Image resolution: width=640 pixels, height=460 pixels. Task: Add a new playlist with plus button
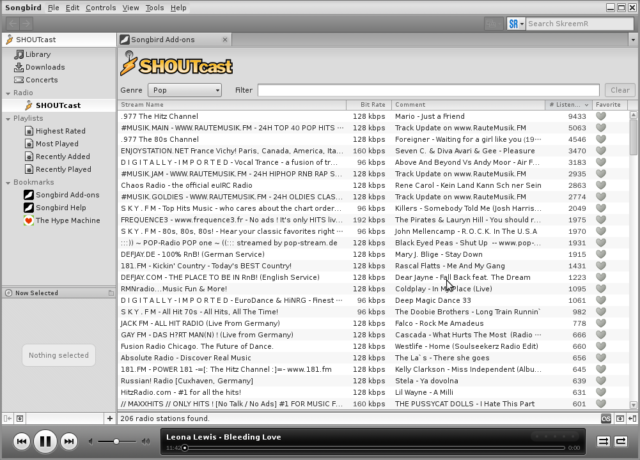[109, 418]
